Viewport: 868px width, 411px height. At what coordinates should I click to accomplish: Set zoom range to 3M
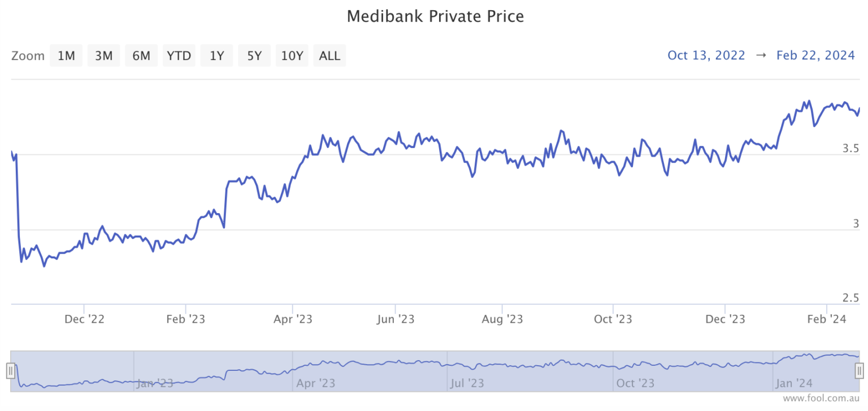103,56
